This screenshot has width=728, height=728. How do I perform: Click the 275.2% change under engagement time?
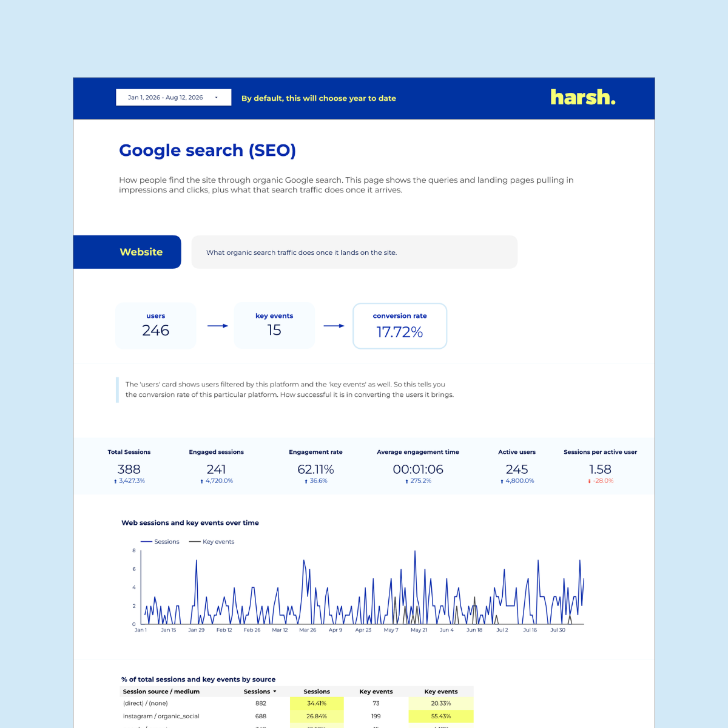419,480
